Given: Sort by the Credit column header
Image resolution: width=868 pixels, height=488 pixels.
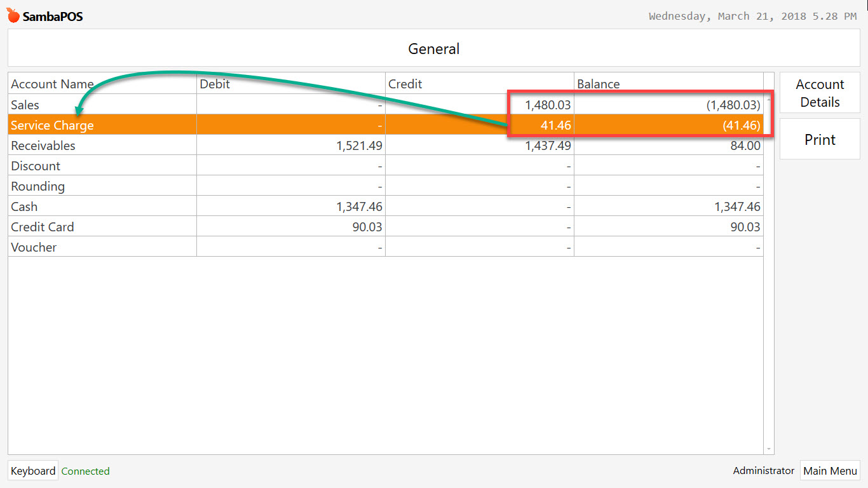Looking at the screenshot, I should coord(405,83).
